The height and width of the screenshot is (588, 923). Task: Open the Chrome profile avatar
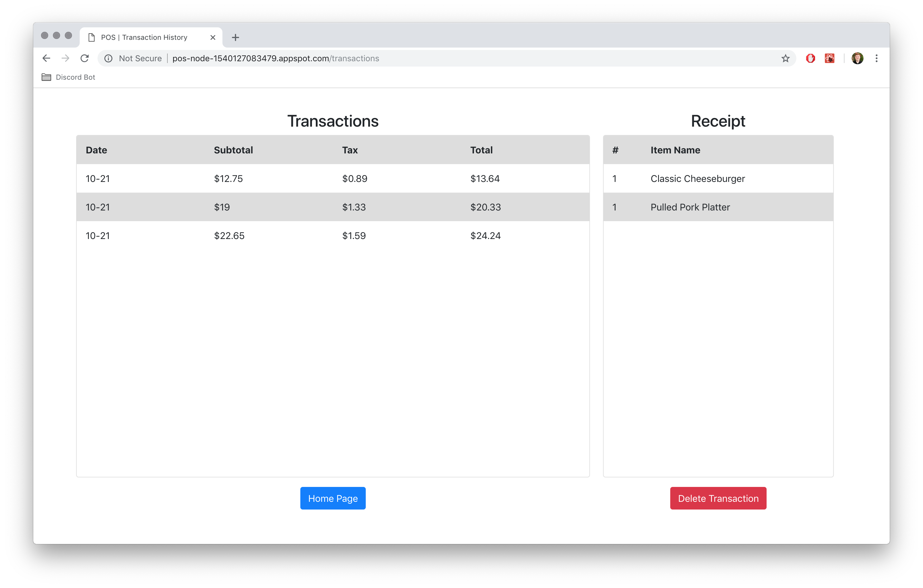tap(857, 58)
